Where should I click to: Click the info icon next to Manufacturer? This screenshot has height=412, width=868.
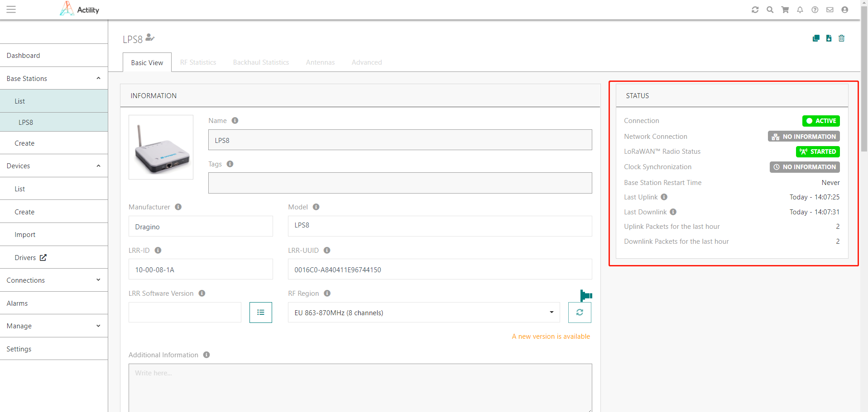178,207
